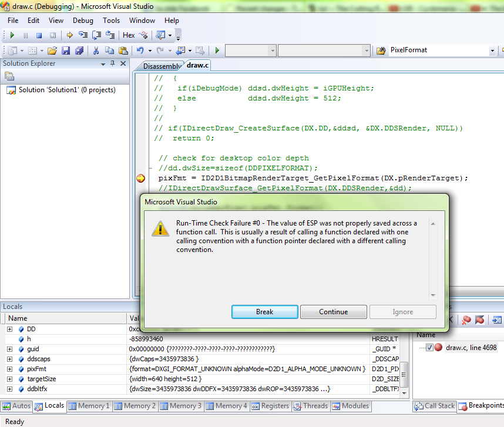Click the show threads in source icon
Image resolution: width=504 pixels, height=427 pixels.
143,35
